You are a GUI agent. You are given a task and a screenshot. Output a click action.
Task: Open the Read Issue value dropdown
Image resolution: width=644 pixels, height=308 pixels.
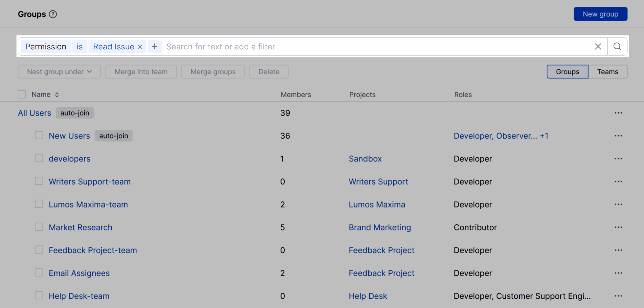[113, 46]
